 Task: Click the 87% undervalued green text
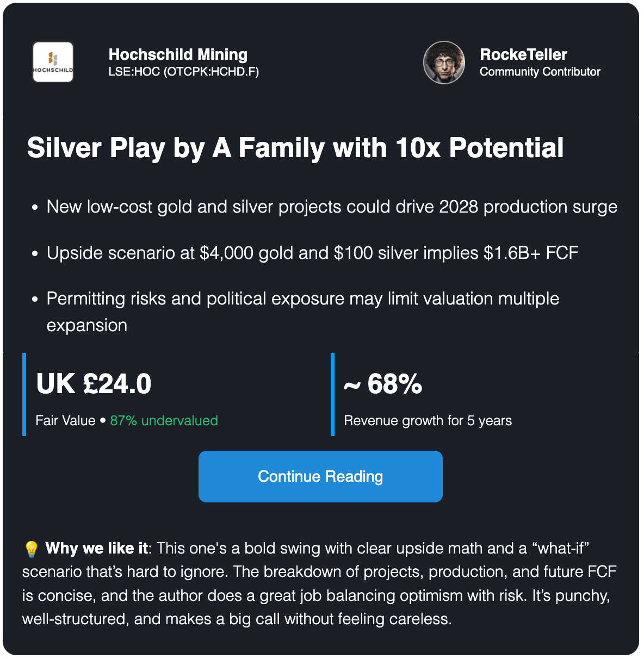(164, 420)
